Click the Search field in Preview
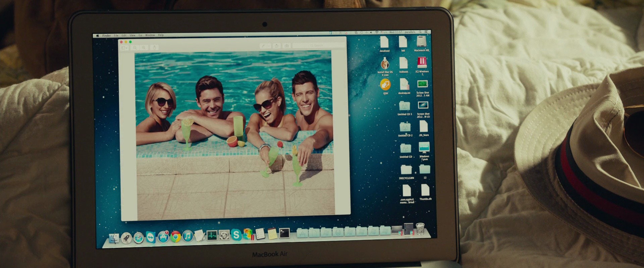644x268 pixels. (317, 45)
